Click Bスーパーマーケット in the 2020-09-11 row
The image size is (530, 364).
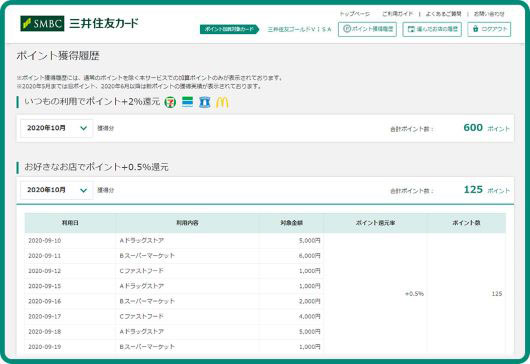click(147, 256)
